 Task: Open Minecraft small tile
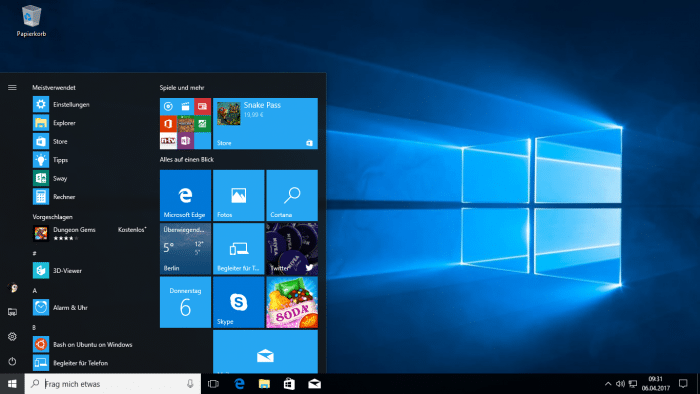[185, 124]
